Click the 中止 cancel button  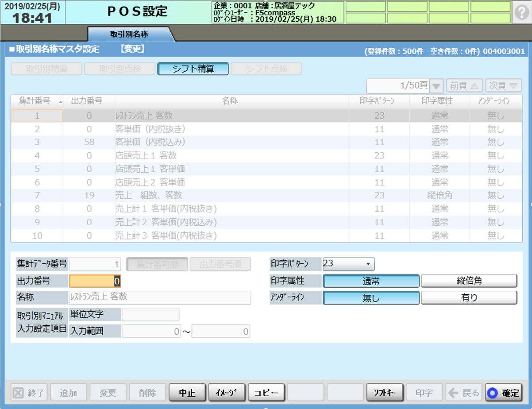pyautogui.click(x=188, y=393)
